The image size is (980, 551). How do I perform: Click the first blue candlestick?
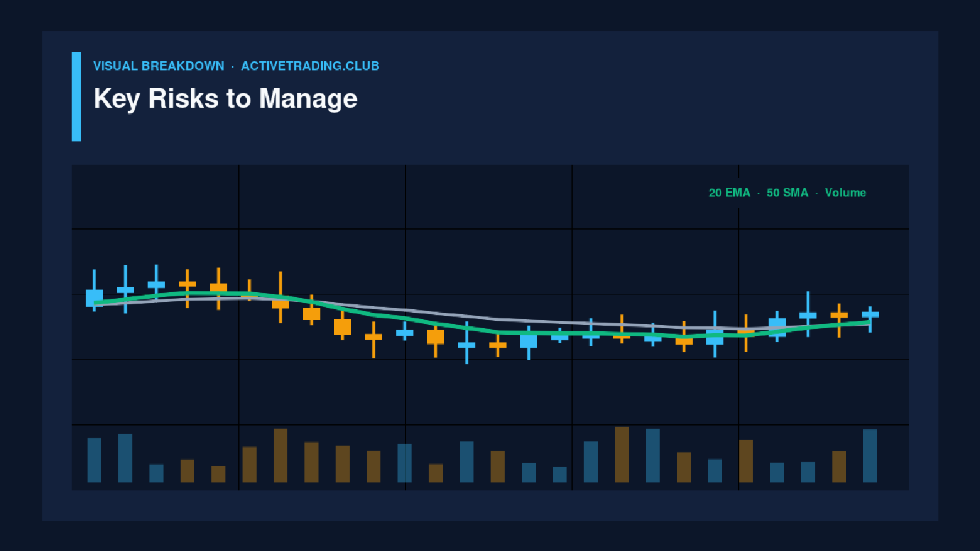[x=94, y=291]
